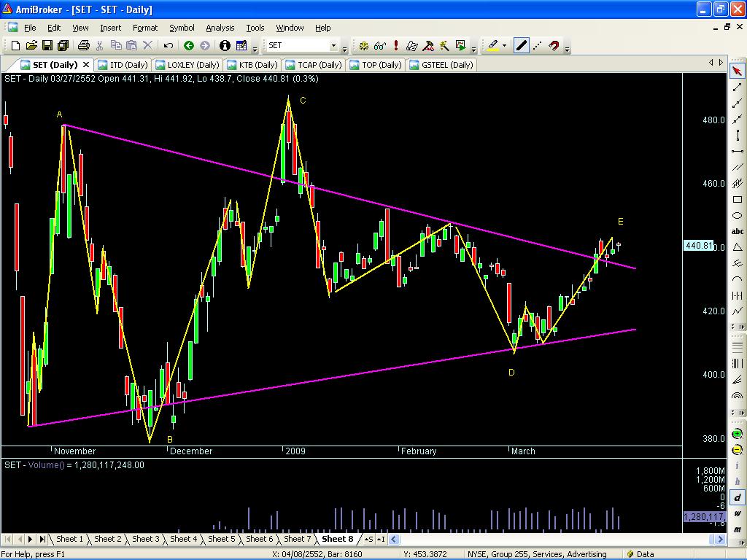This screenshot has width=747, height=560.
Task: Select the magnet snap icon
Action: click(x=554, y=46)
